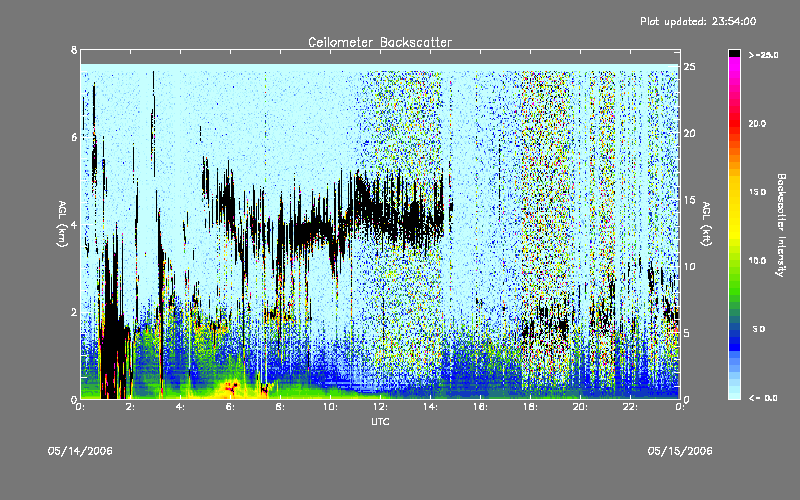
Task: Click the 20 kft right axis tick
Action: tap(689, 133)
